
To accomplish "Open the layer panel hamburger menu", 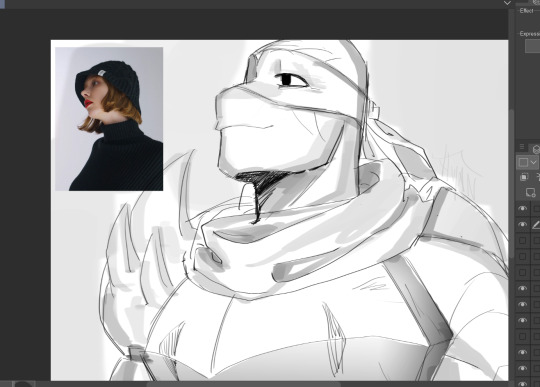I will 522,147.
